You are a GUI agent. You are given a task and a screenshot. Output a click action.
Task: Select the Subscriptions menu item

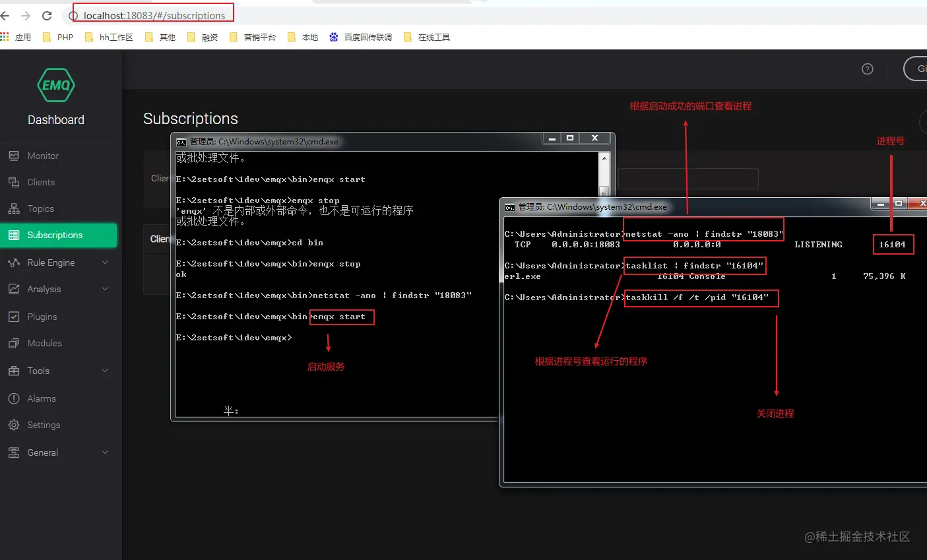coord(59,235)
